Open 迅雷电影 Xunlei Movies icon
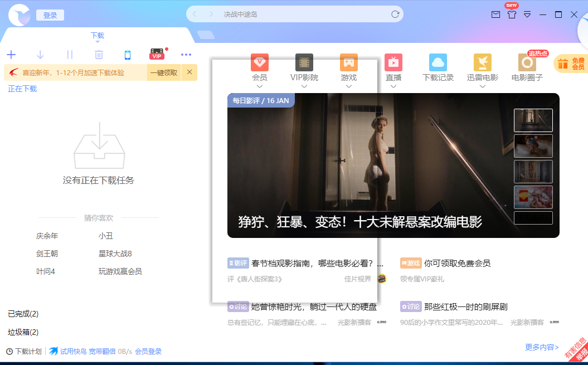 483,61
